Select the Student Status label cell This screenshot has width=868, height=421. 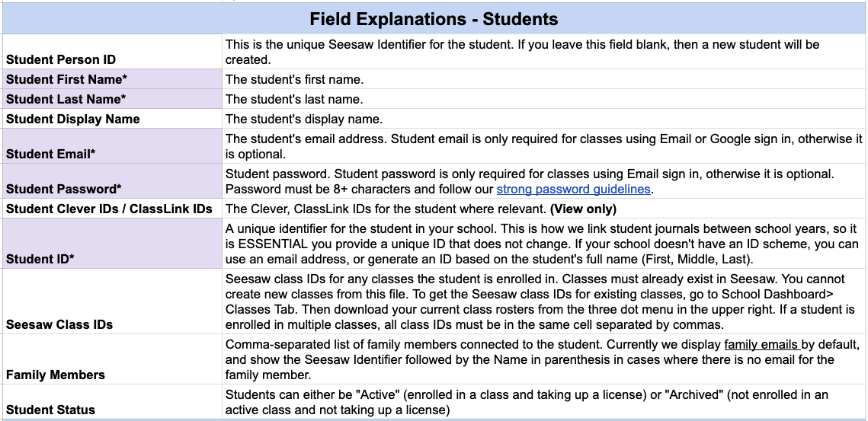point(112,402)
